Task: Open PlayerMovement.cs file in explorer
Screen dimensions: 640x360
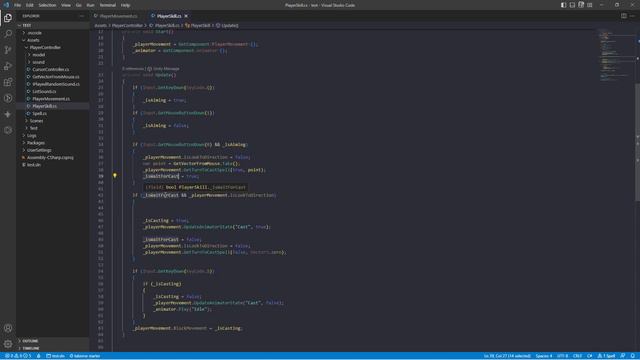Action: point(51,99)
